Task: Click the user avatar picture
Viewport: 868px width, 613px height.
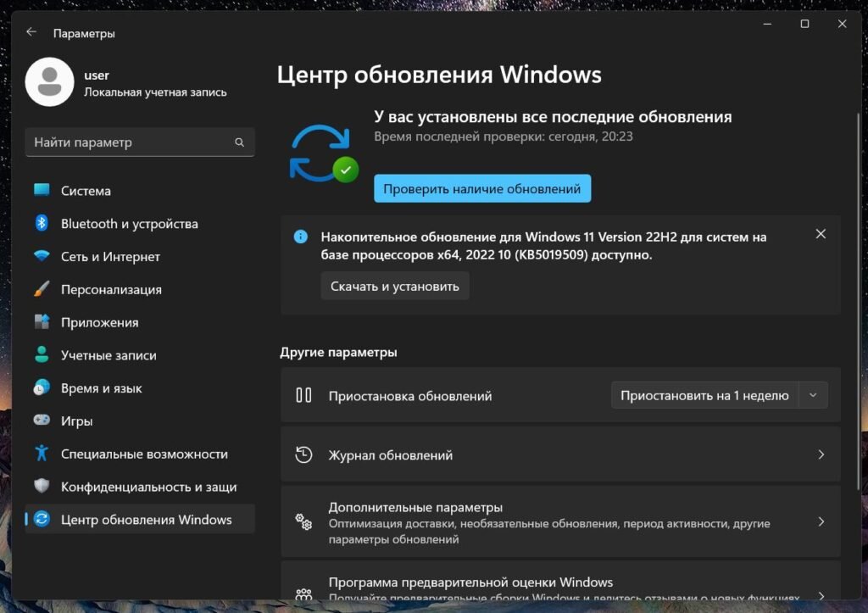Action: tap(50, 82)
